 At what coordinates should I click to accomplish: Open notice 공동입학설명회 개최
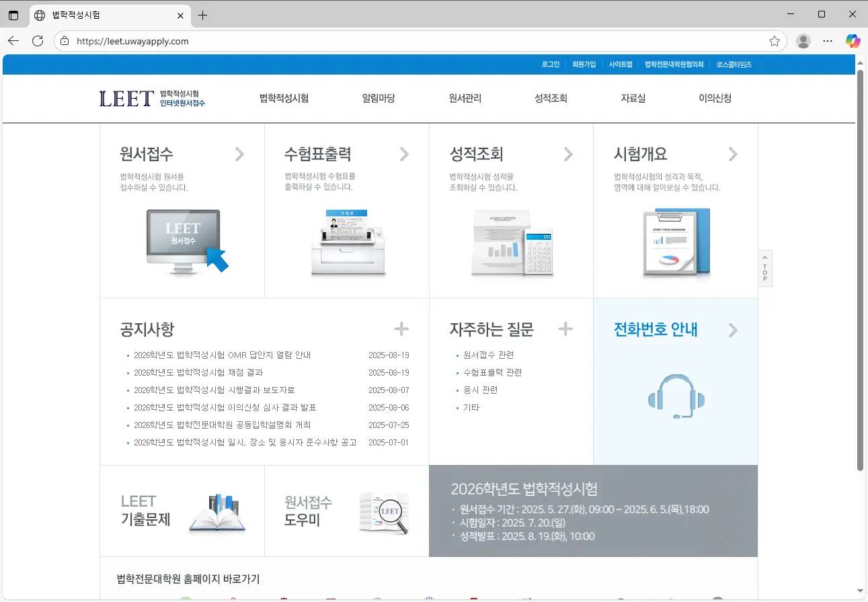(x=222, y=425)
